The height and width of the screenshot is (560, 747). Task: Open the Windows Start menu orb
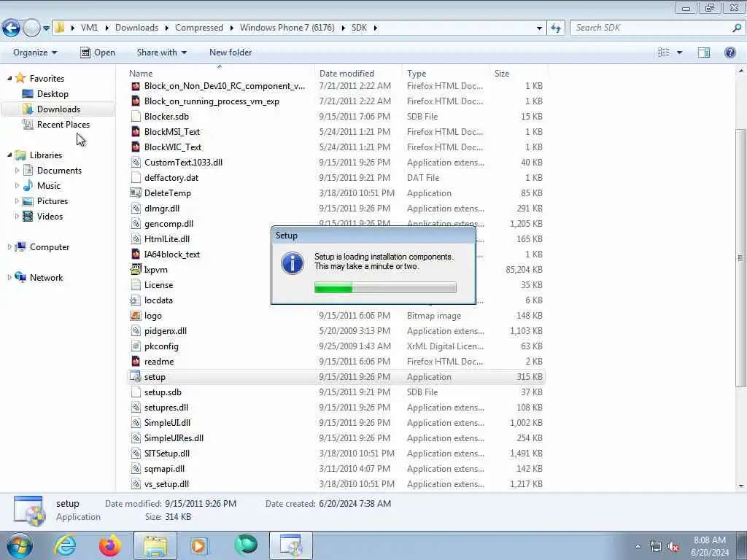tap(19, 545)
